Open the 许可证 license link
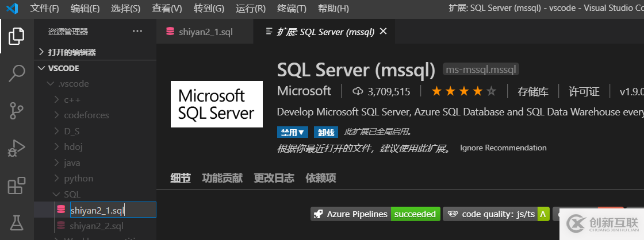This screenshot has height=240, width=644. [584, 91]
